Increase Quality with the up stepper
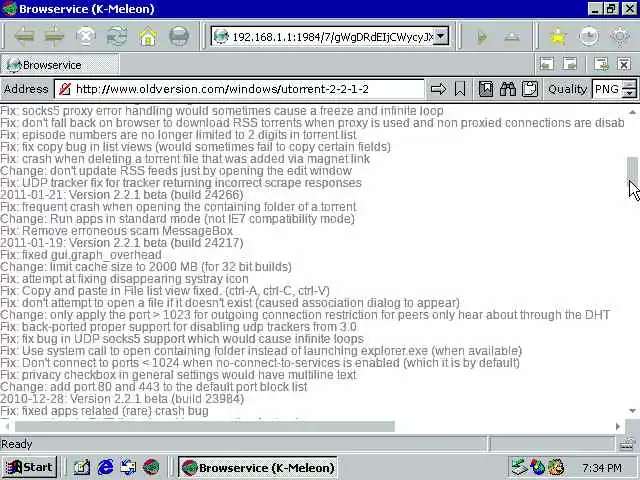640x480 pixels. [x=630, y=84]
